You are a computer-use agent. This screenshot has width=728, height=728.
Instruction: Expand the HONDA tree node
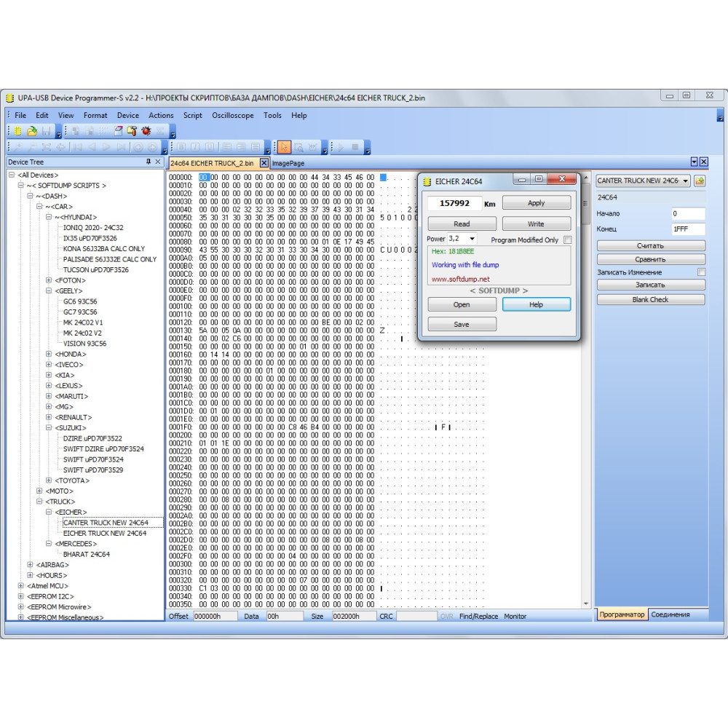tap(49, 354)
